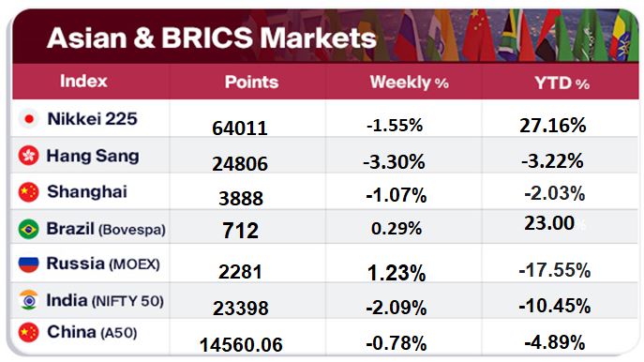Select the Index column header
644x362 pixels.
(x=83, y=81)
